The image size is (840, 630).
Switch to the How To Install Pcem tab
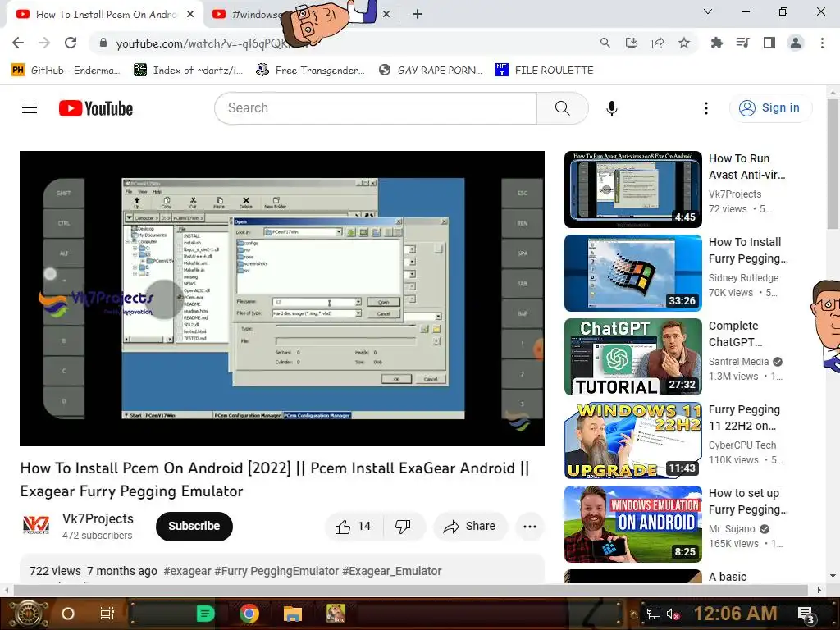click(x=105, y=15)
